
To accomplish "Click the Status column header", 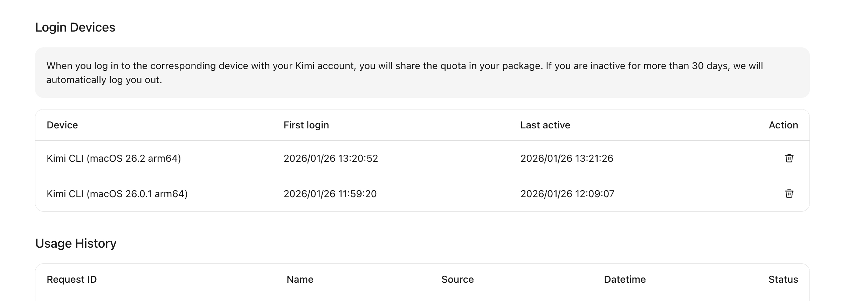I will pyautogui.click(x=783, y=279).
